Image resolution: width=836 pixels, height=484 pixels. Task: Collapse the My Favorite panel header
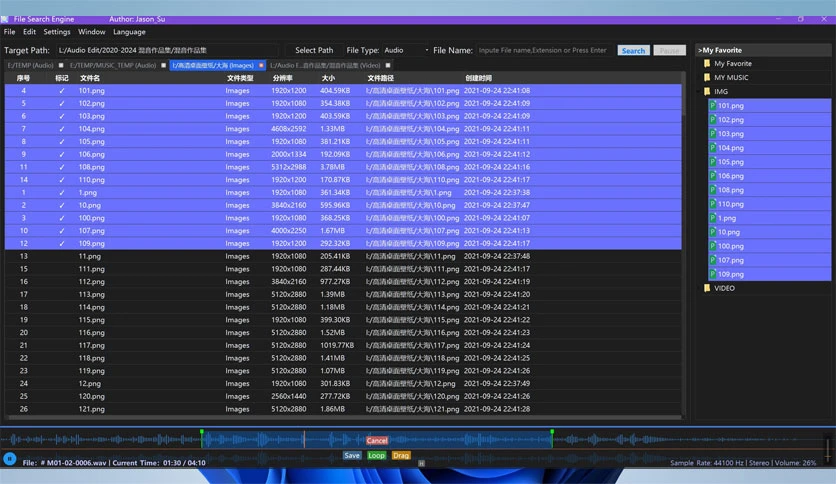pyautogui.click(x=763, y=50)
